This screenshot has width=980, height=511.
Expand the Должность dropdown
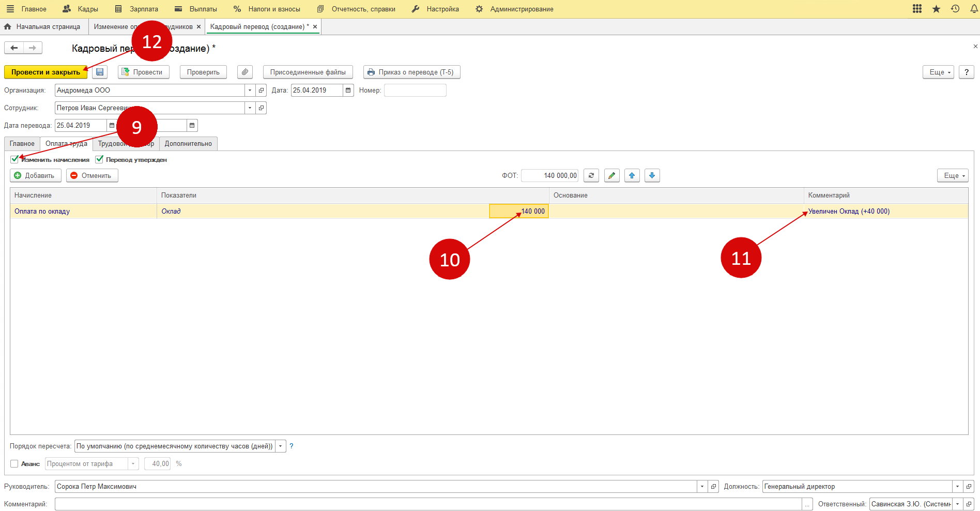click(958, 486)
